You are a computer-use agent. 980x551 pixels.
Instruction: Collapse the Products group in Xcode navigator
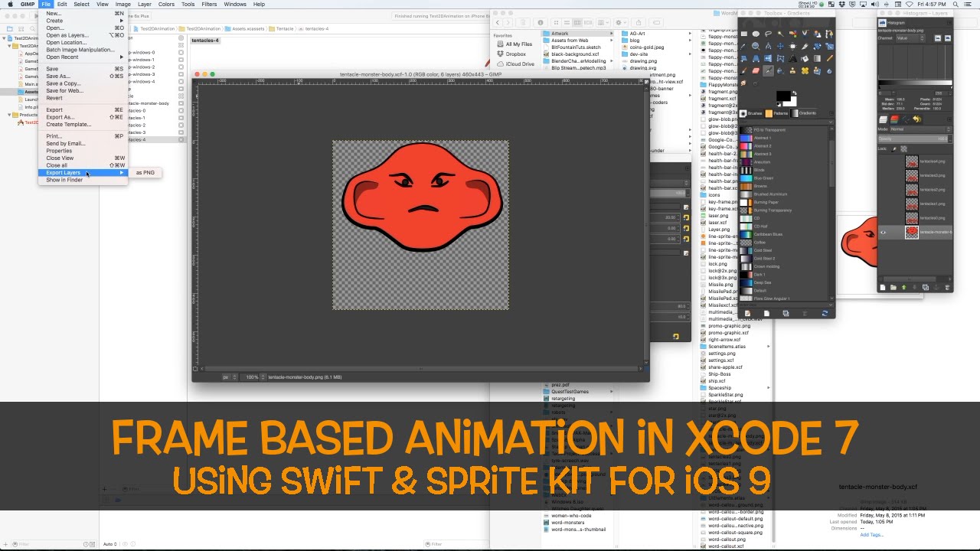pyautogui.click(x=11, y=115)
